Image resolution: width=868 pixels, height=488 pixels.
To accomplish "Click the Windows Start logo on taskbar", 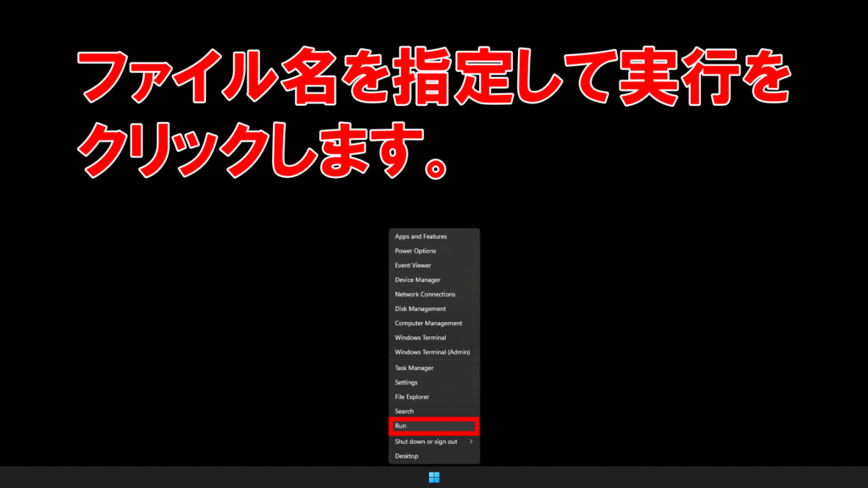I will tap(434, 477).
